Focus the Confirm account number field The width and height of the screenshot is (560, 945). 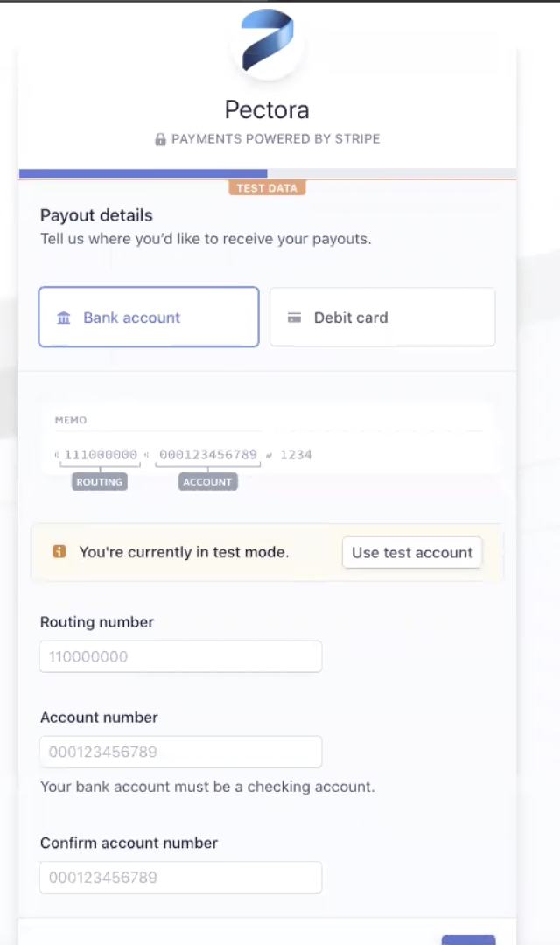click(181, 877)
